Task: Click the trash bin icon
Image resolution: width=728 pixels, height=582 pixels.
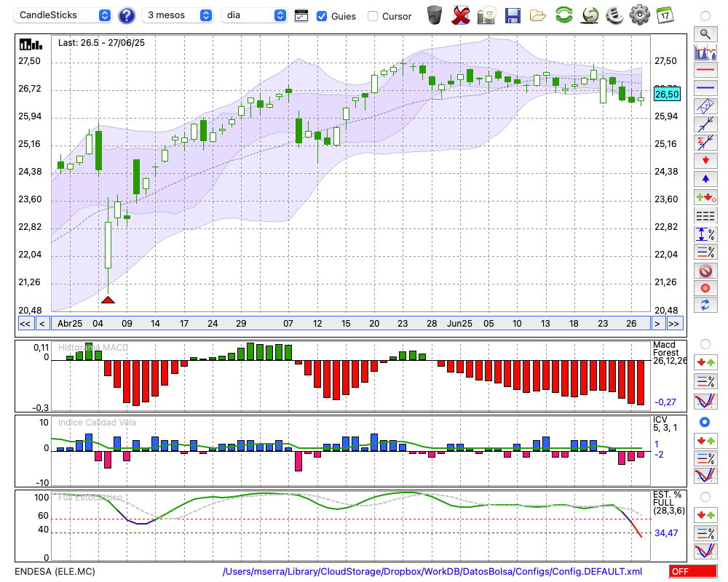Action: 435,15
